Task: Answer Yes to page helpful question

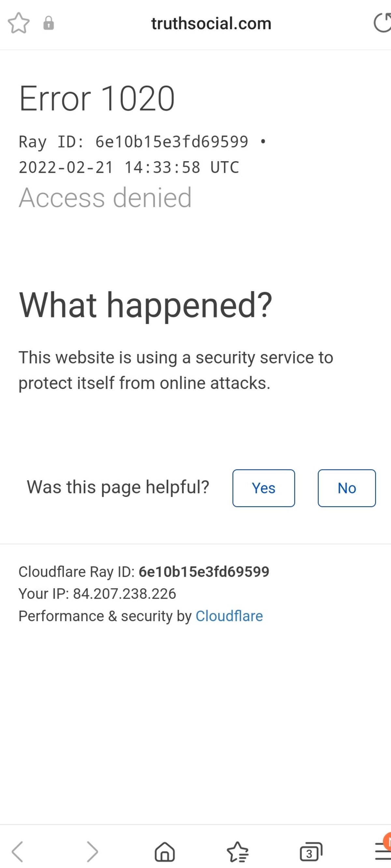Action: tap(264, 488)
